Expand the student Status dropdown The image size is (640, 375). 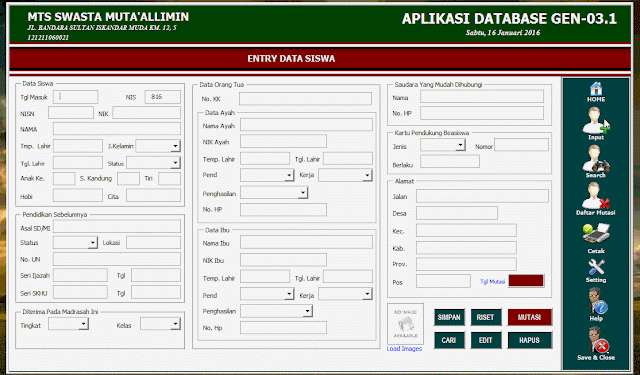pyautogui.click(x=175, y=162)
